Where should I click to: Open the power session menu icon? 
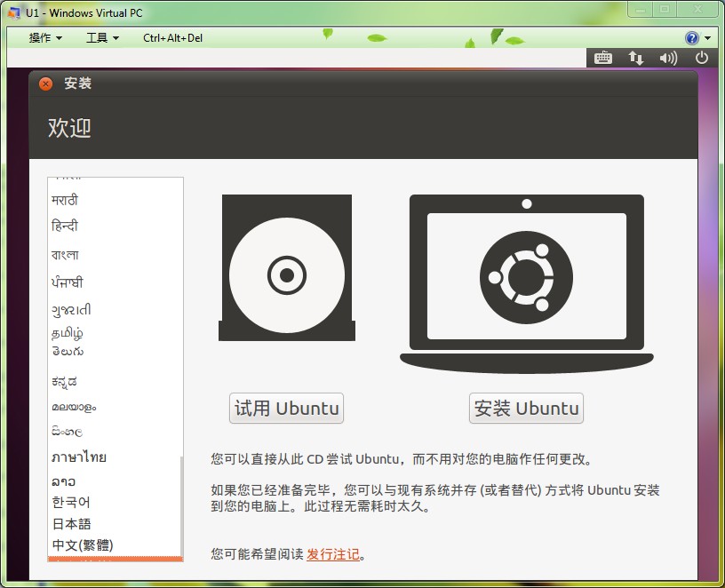(x=702, y=58)
